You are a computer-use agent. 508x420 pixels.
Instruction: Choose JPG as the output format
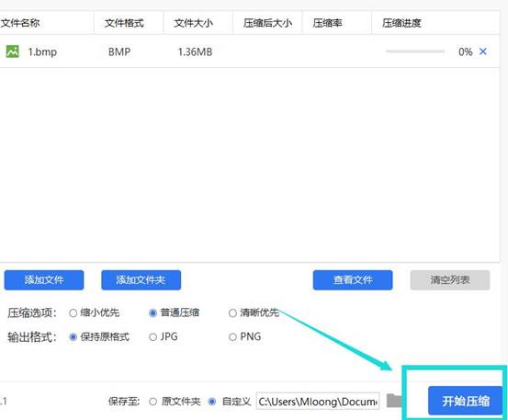tap(152, 337)
